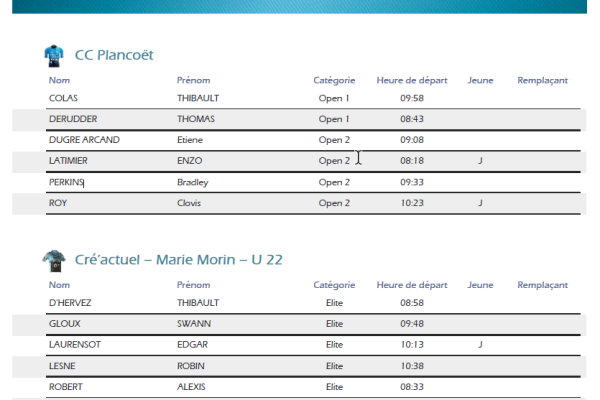Image resolution: width=600 pixels, height=400 pixels.
Task: Click the J marker in LATIMIER row
Action: [x=480, y=161]
